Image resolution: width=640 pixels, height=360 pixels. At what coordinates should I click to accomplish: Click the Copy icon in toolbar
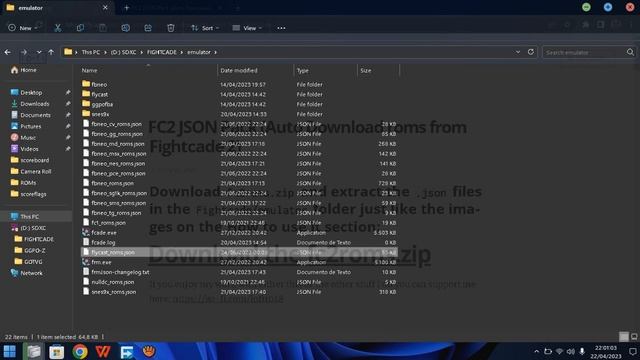80,28
